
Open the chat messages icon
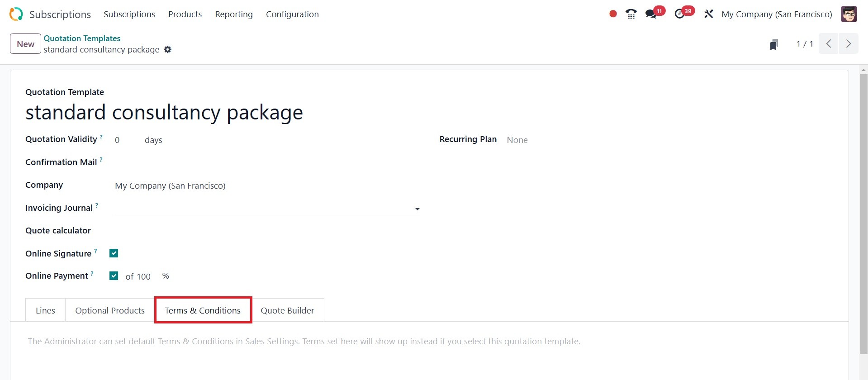tap(651, 14)
